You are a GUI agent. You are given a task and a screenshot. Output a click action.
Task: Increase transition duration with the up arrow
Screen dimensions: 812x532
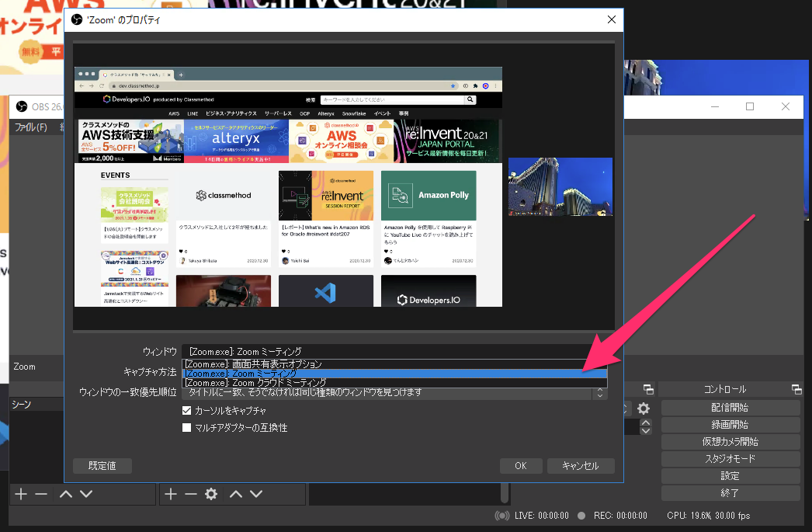pyautogui.click(x=646, y=422)
